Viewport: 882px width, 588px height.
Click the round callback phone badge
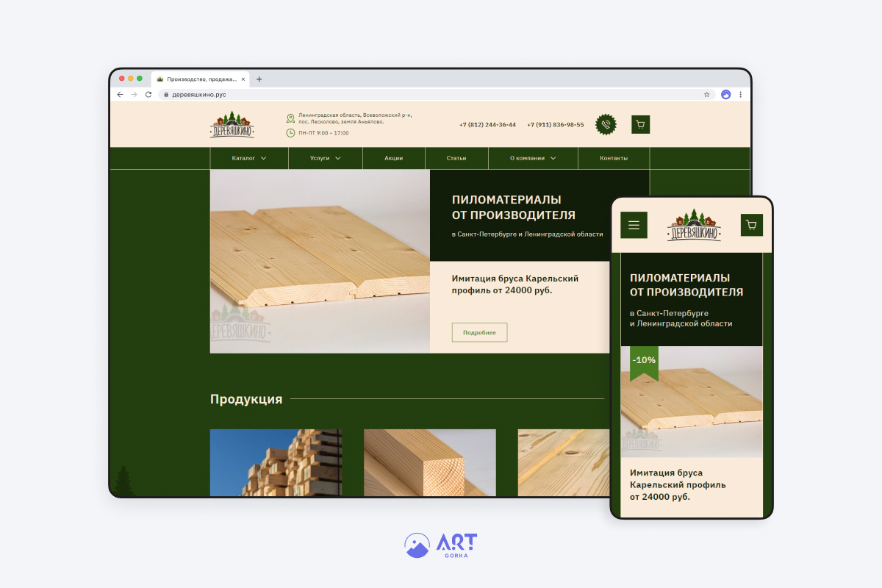(606, 124)
